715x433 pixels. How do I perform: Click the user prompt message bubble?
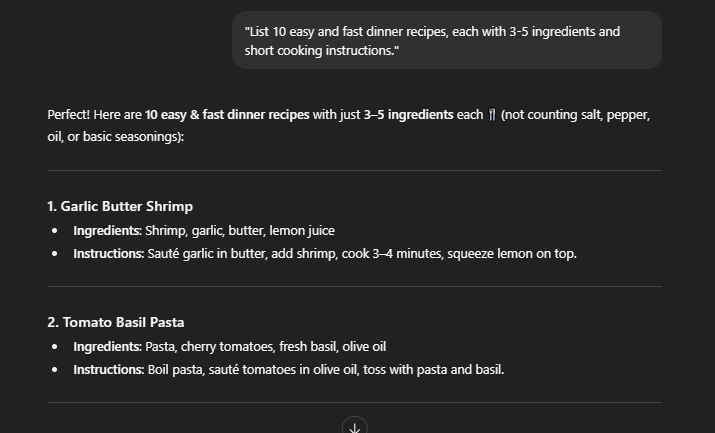(x=447, y=40)
